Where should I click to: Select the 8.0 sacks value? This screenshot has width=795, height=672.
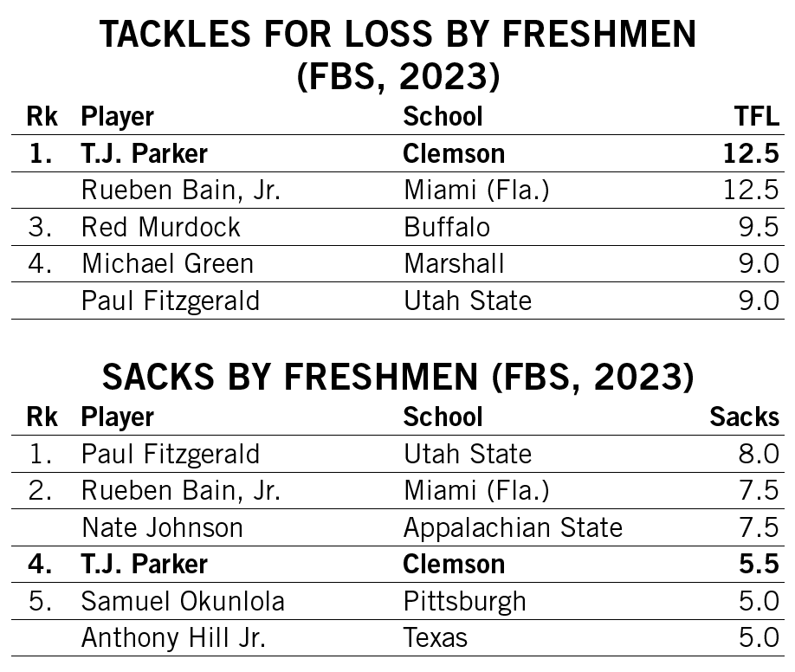[759, 454]
